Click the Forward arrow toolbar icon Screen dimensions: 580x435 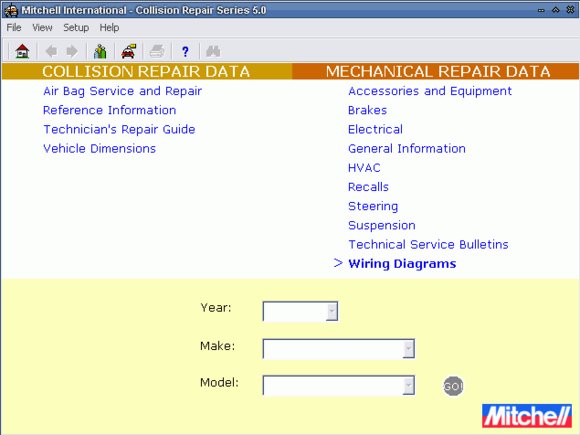tap(72, 51)
